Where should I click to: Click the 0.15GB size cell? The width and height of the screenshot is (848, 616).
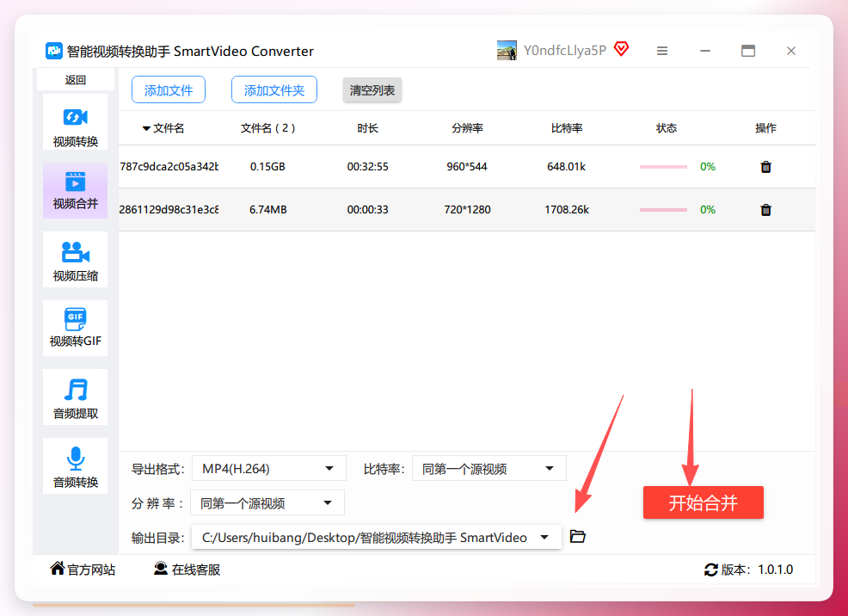tap(267, 167)
